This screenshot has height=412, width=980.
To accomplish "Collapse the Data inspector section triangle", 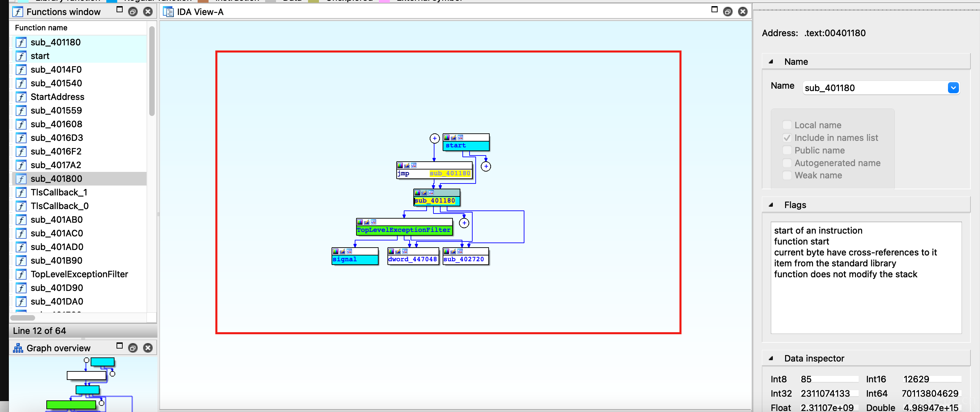I will coord(771,358).
